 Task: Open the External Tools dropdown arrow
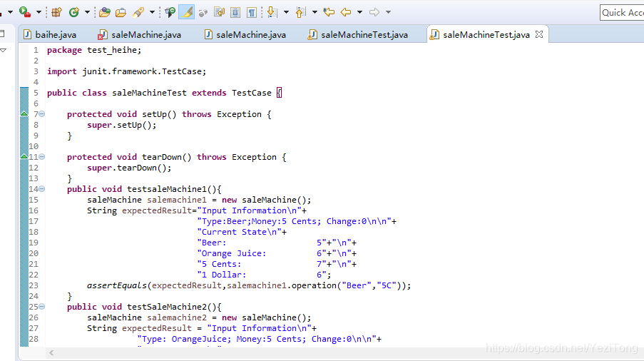[39, 12]
